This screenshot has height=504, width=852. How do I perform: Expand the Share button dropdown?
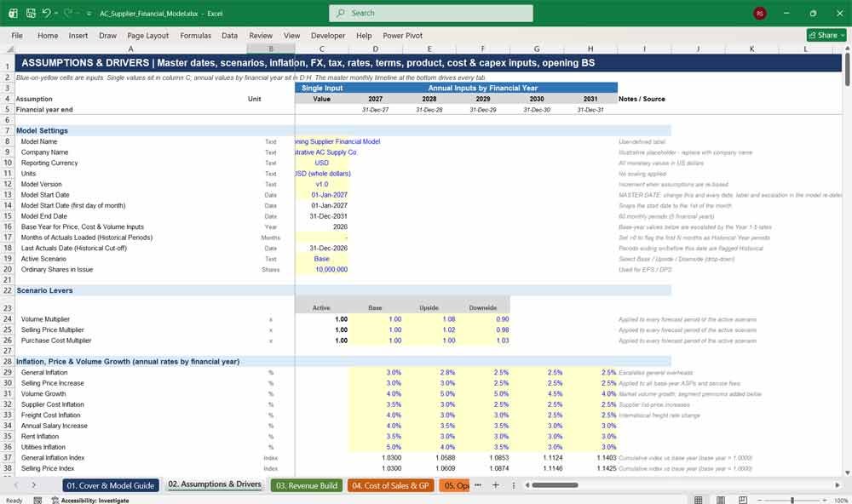click(x=843, y=35)
